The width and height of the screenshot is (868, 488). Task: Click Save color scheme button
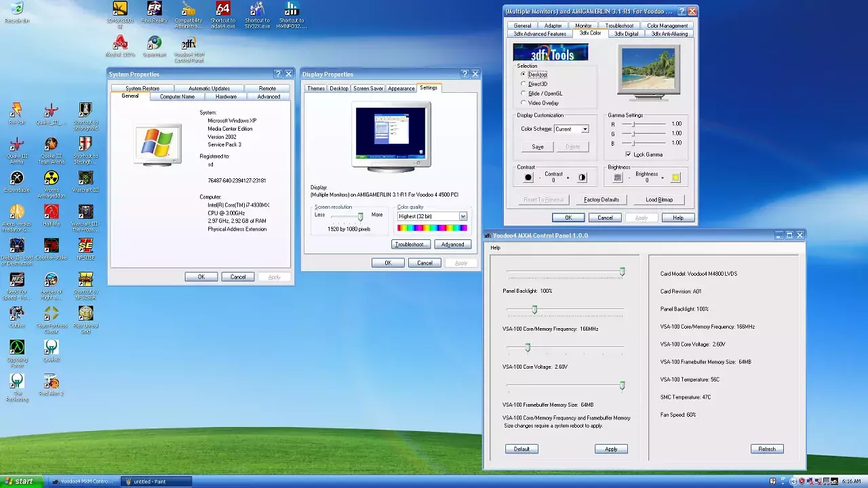pyautogui.click(x=538, y=146)
